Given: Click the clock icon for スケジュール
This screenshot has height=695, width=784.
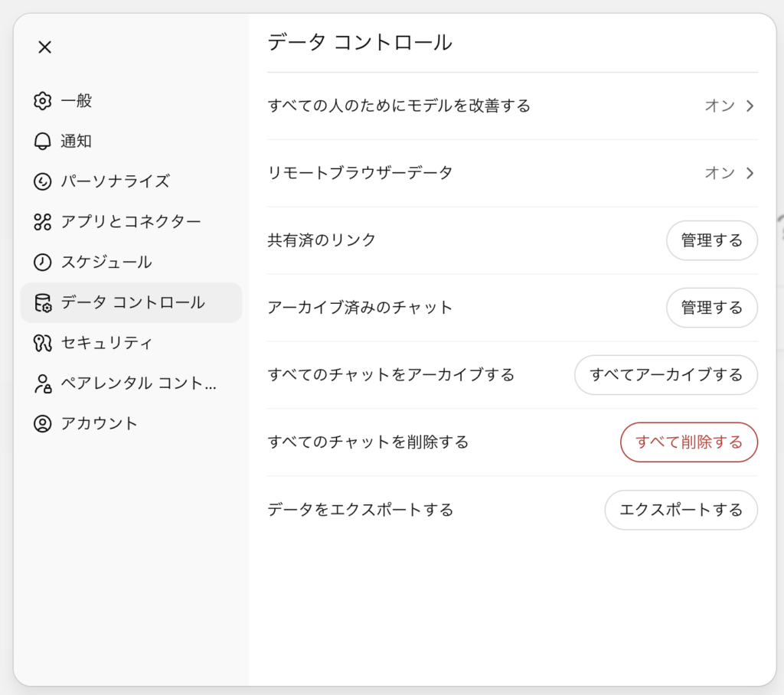Looking at the screenshot, I should click(43, 263).
